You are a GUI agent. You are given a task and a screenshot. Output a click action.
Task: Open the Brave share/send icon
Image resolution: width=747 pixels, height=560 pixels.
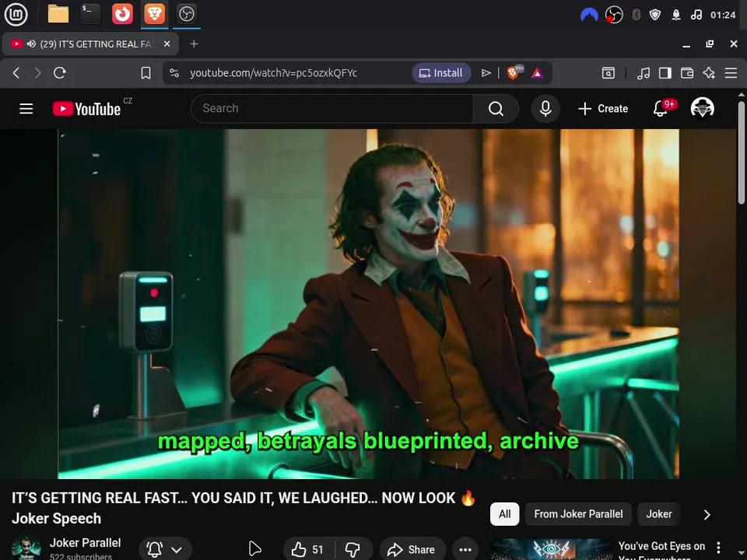click(486, 73)
